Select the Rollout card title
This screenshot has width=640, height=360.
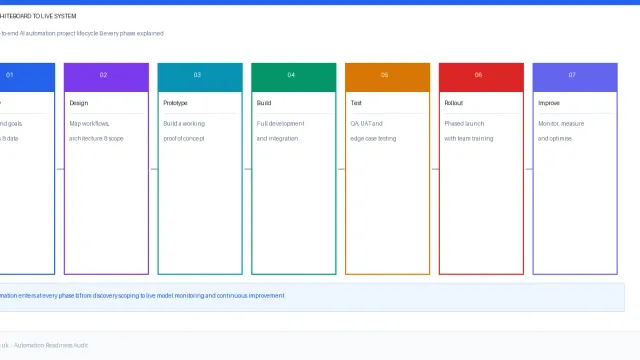454,103
